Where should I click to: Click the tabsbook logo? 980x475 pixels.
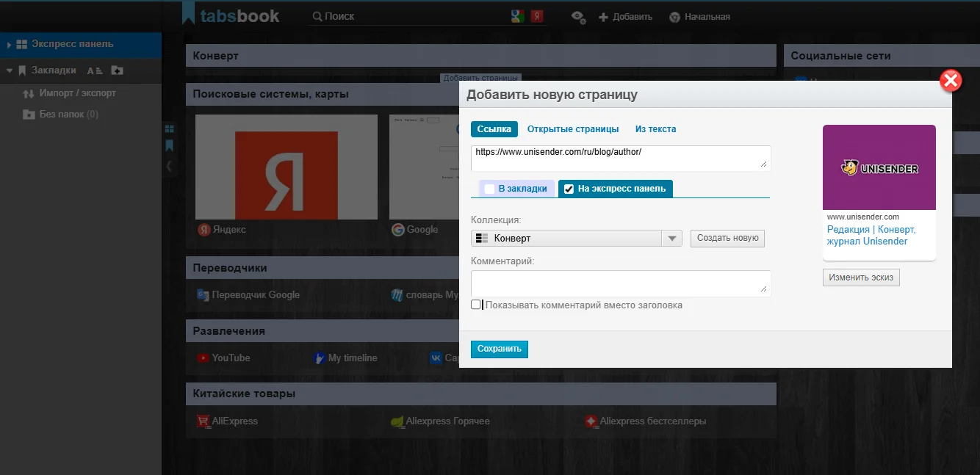231,15
